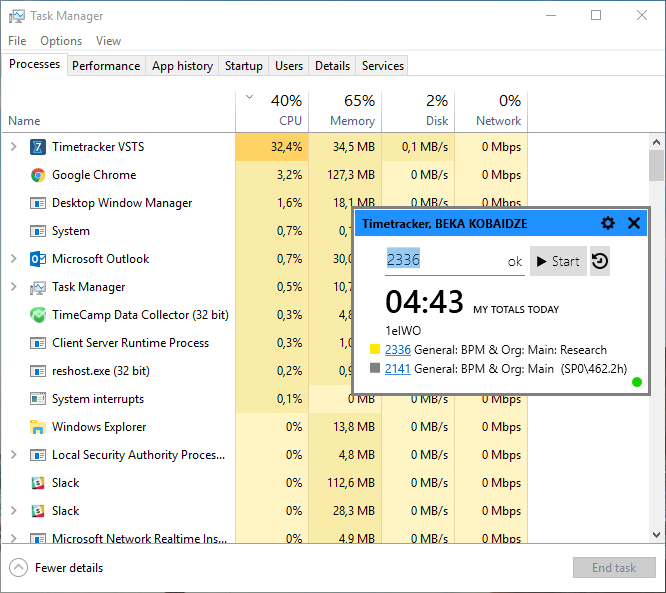Click the scrollbar down arrow
The image size is (666, 593).
[656, 535]
